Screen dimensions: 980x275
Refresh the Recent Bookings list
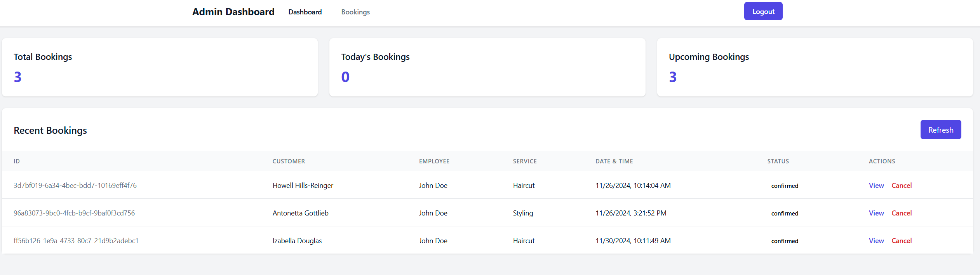coord(940,130)
